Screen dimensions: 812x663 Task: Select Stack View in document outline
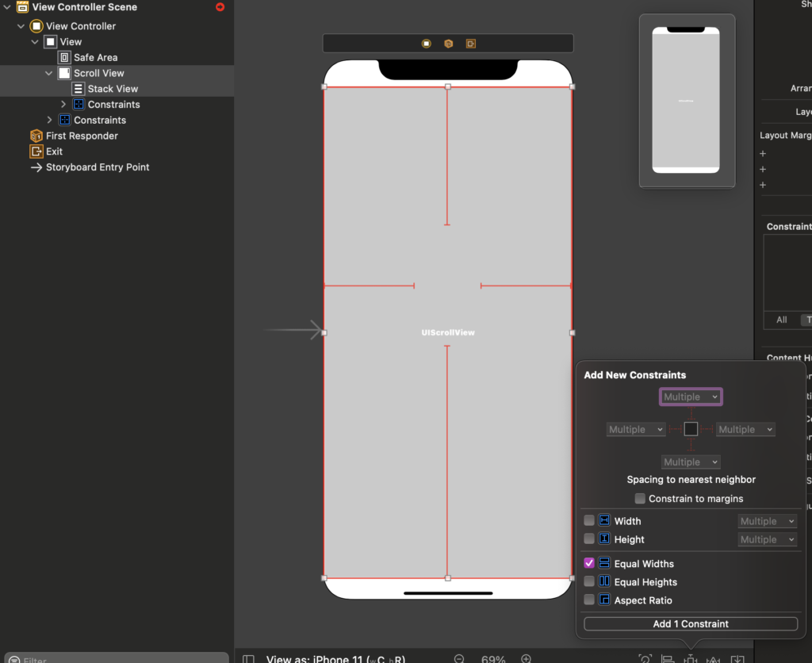(113, 89)
